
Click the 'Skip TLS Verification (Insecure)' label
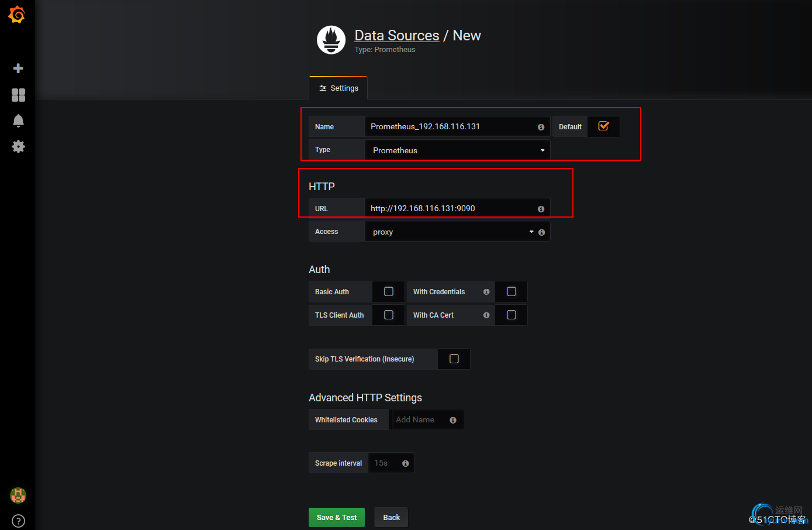(364, 359)
